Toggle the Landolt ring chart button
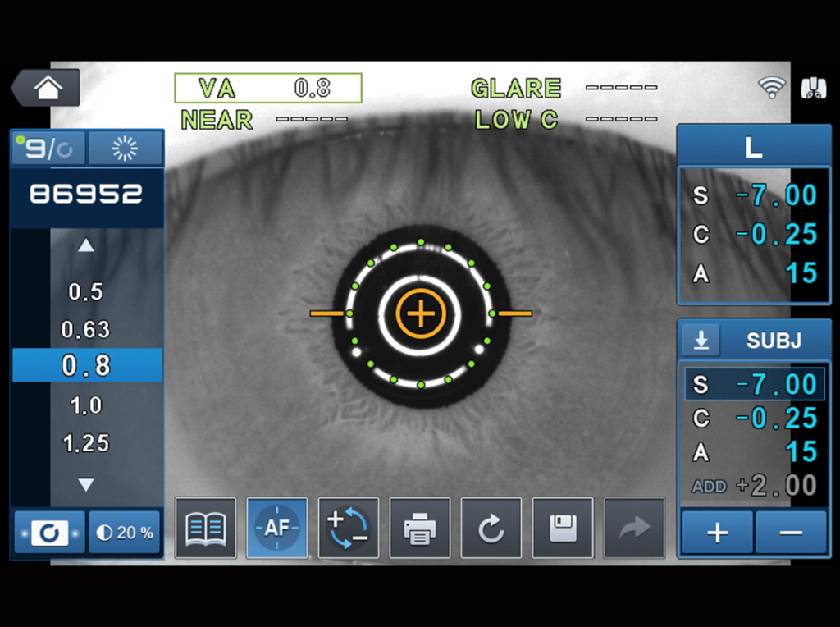 pos(49,533)
